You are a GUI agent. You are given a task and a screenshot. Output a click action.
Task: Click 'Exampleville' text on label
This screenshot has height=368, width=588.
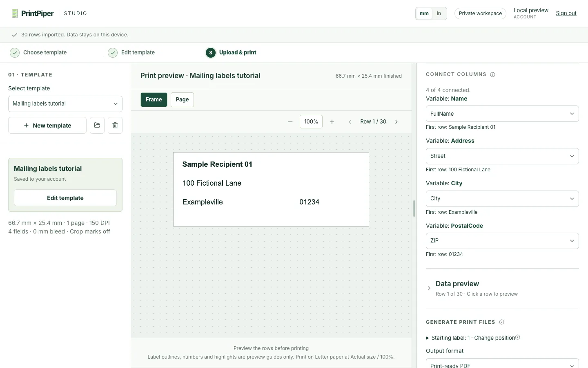point(203,202)
